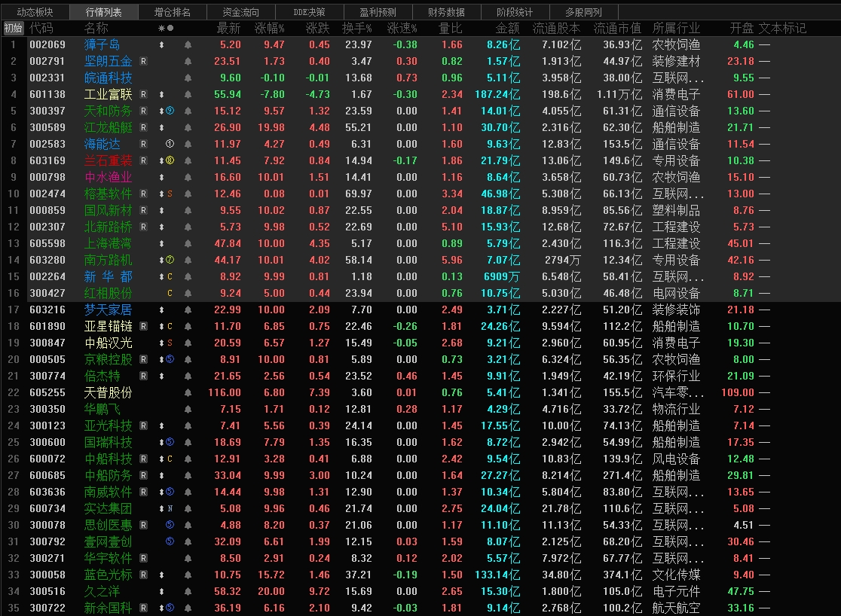Click the bell icon for 獐子岛
This screenshot has height=616, width=841.
point(188,45)
